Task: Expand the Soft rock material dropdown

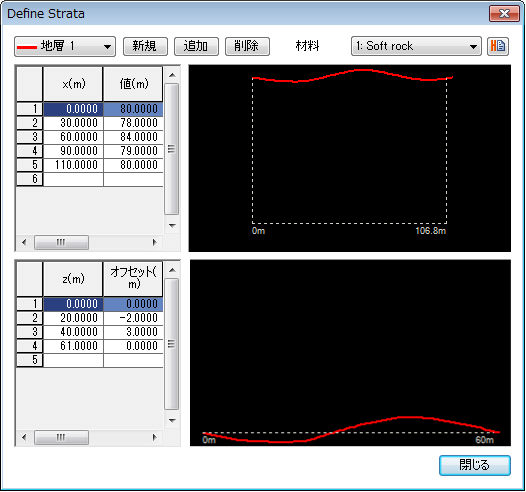Action: pos(416,46)
